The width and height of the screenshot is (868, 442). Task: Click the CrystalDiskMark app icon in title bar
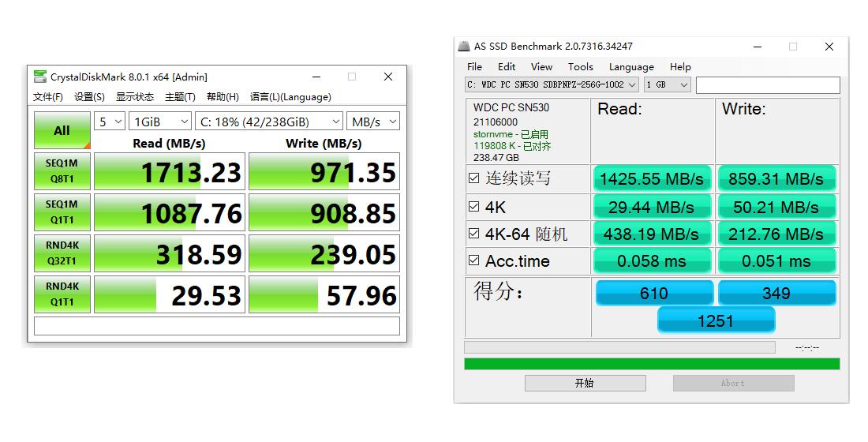tap(40, 77)
